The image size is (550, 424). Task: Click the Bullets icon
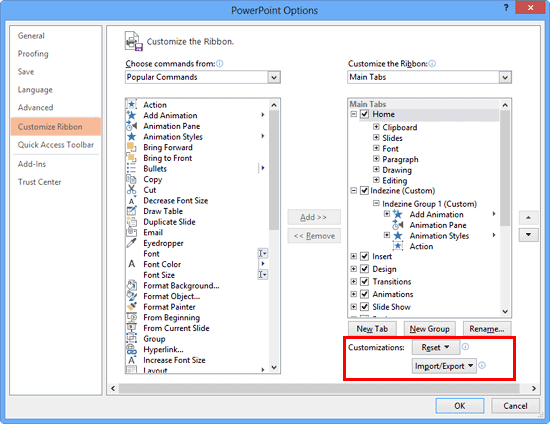[x=132, y=168]
